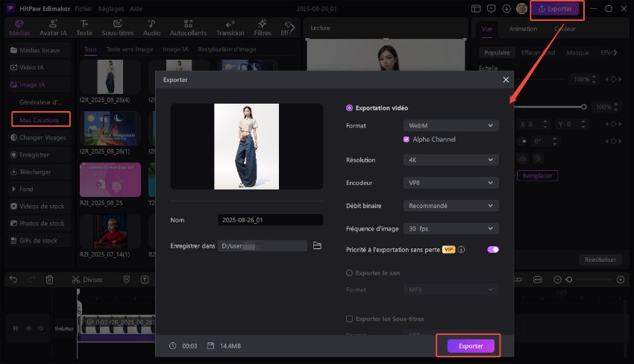Open the Fichier menu
Viewport: 634px width, 364px height.
tap(84, 8)
